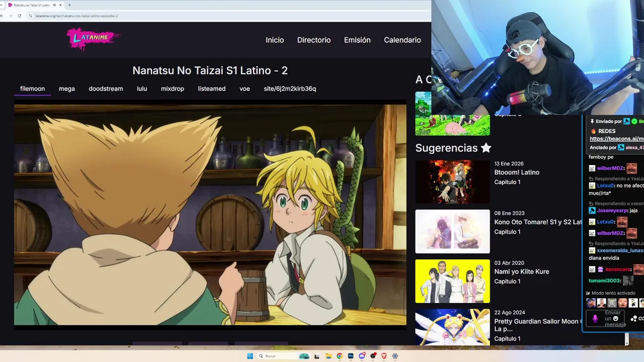The image size is (644, 362).
Task: Click the next-episode thumbnail under A Continuación
Action: coord(452,114)
